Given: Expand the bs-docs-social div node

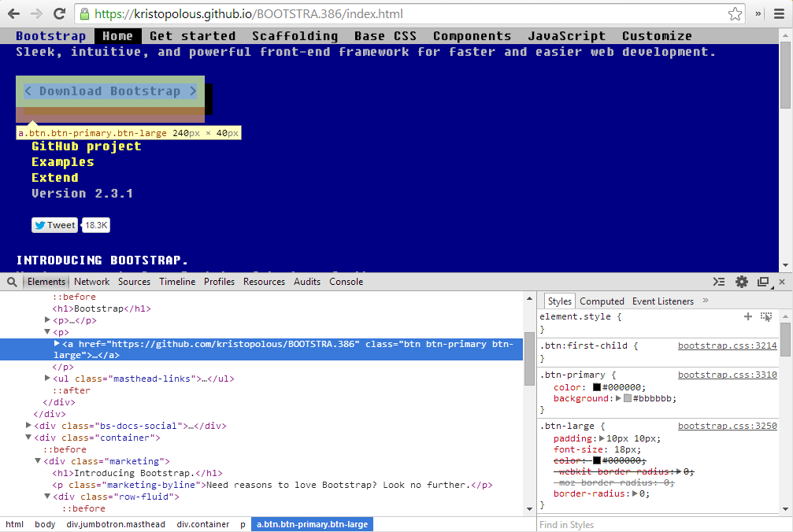Looking at the screenshot, I should pyautogui.click(x=28, y=426).
